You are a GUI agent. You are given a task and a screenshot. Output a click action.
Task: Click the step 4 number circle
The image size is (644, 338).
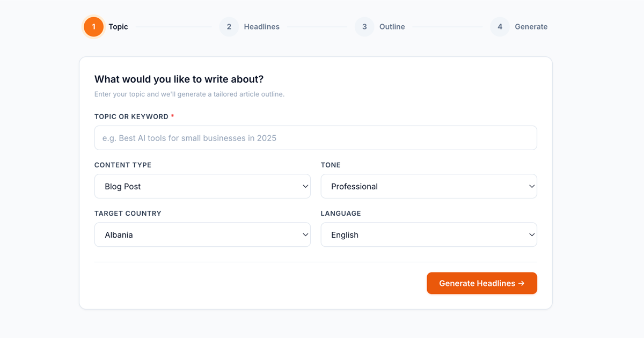[500, 27]
